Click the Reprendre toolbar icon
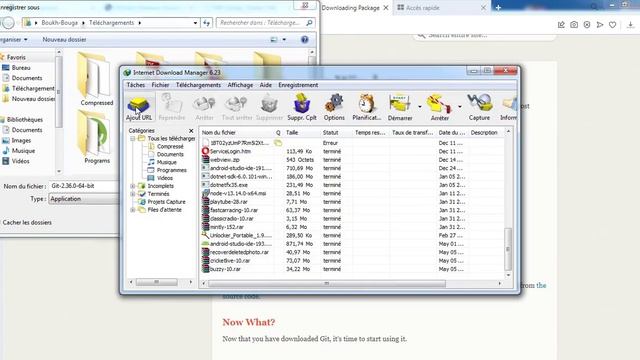This screenshot has width=640, height=360. coord(171,107)
